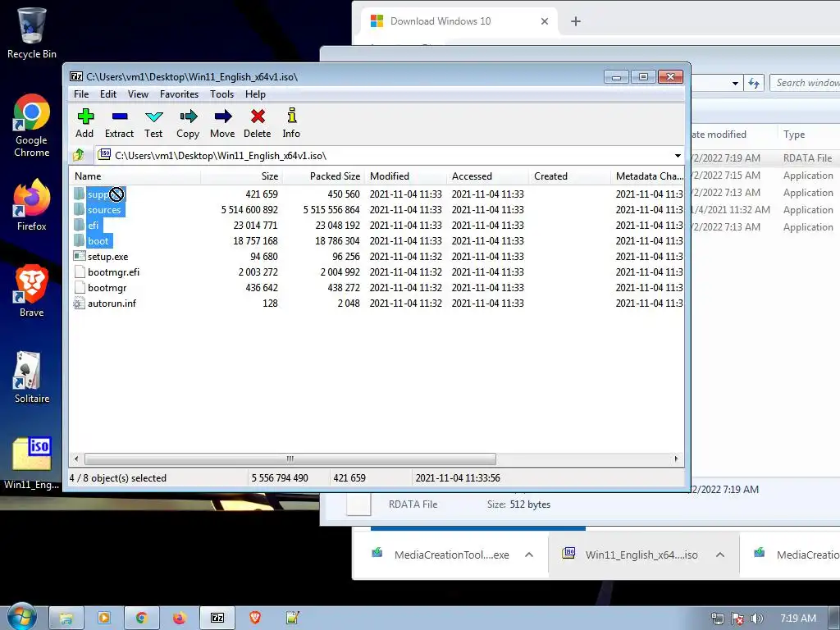Sort file list by Size column
840x630 pixels.
(x=242, y=176)
